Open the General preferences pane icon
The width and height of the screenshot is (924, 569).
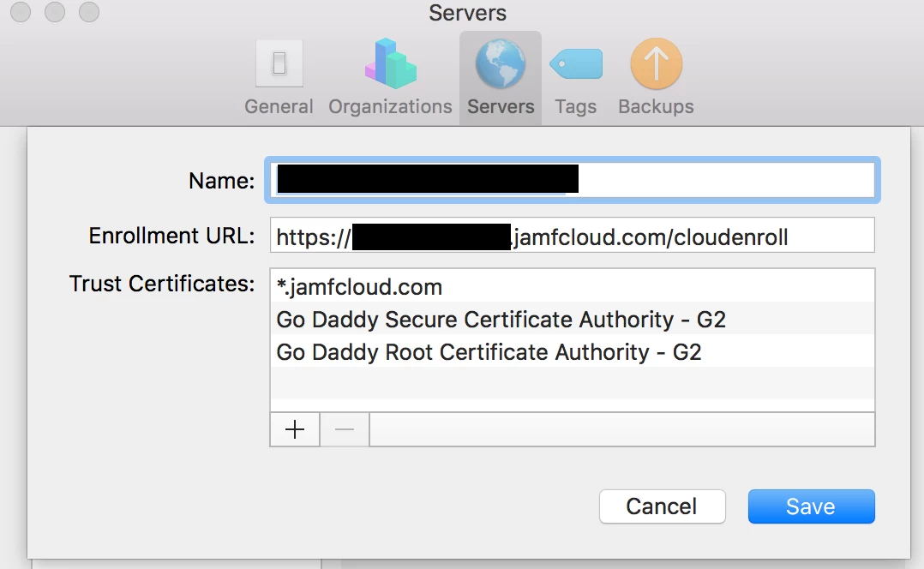pyautogui.click(x=279, y=63)
